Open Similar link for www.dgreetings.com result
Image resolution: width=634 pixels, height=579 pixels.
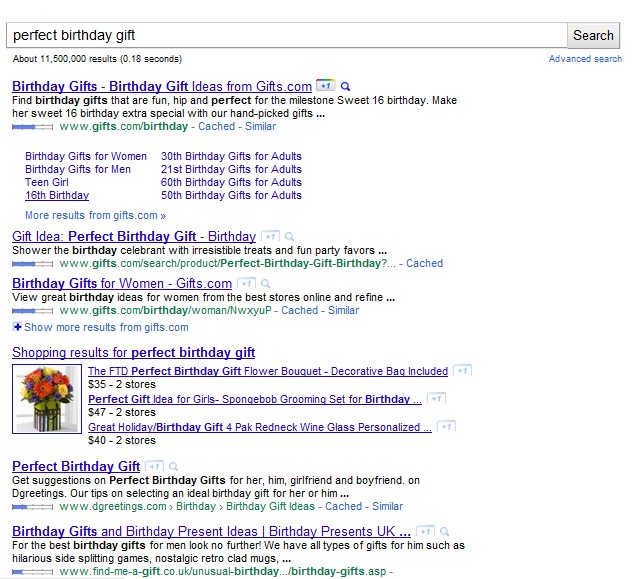pyautogui.click(x=387, y=506)
